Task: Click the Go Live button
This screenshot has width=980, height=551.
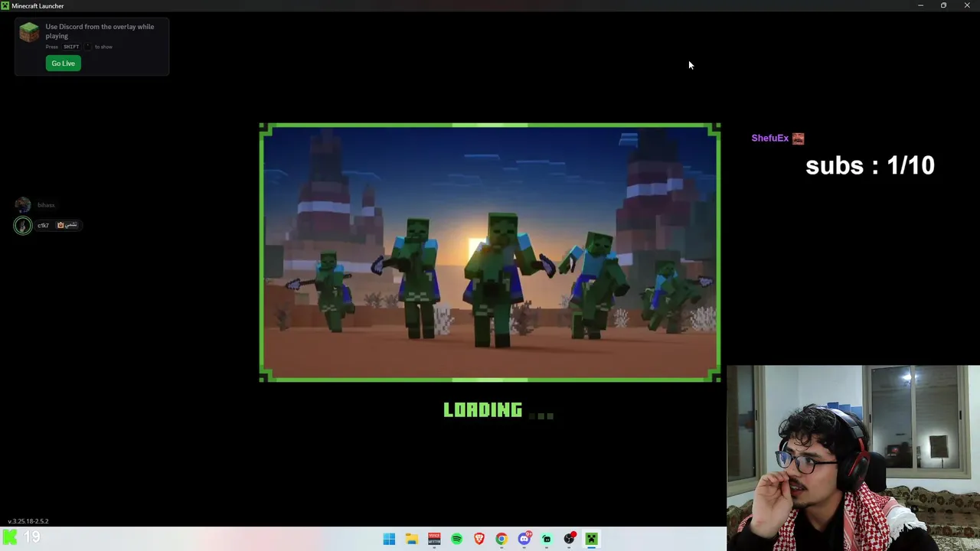Action: (x=63, y=64)
